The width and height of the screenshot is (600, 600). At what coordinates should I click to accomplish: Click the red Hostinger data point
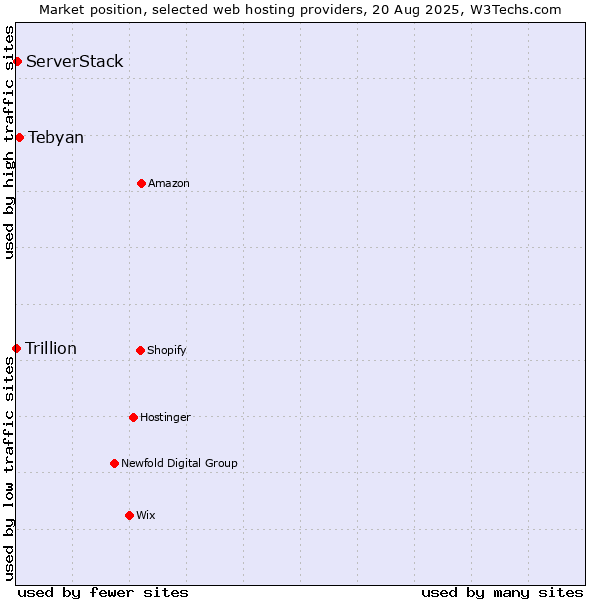pyautogui.click(x=133, y=417)
